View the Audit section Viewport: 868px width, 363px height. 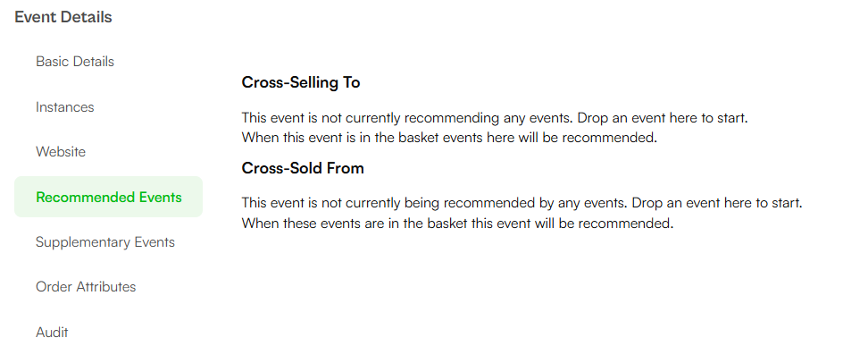(52, 332)
